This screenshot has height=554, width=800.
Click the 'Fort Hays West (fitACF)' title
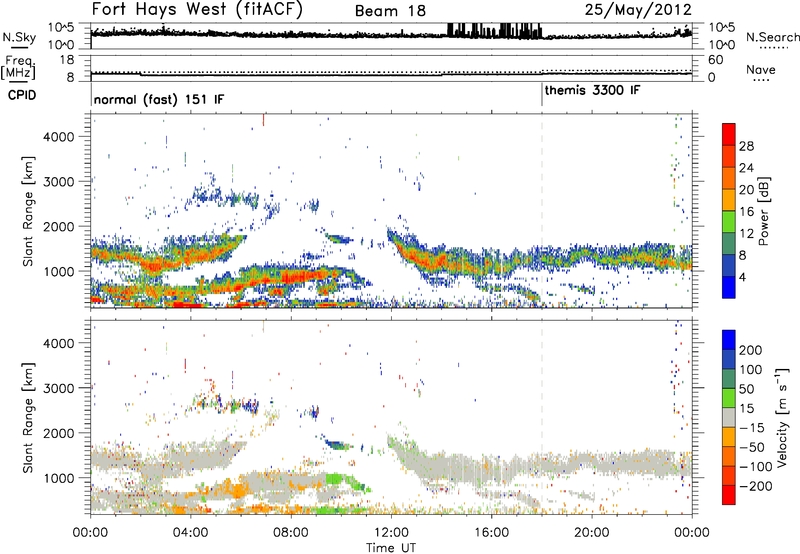point(197,9)
